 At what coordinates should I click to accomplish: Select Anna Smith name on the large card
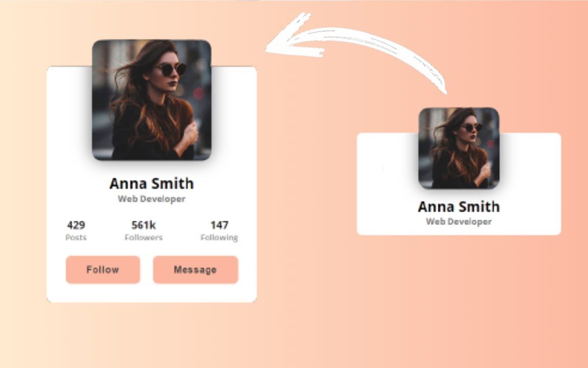[152, 183]
